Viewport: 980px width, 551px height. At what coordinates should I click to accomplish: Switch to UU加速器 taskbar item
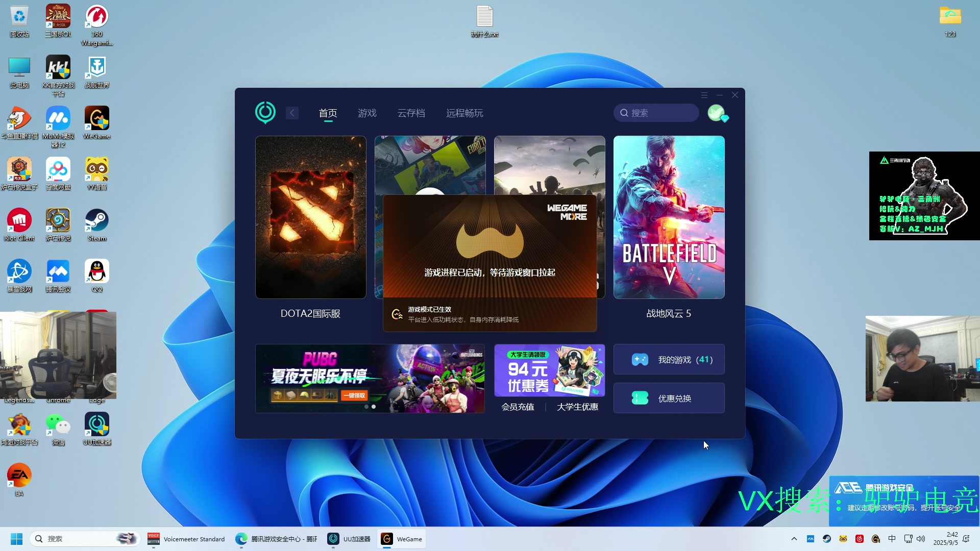coord(350,539)
